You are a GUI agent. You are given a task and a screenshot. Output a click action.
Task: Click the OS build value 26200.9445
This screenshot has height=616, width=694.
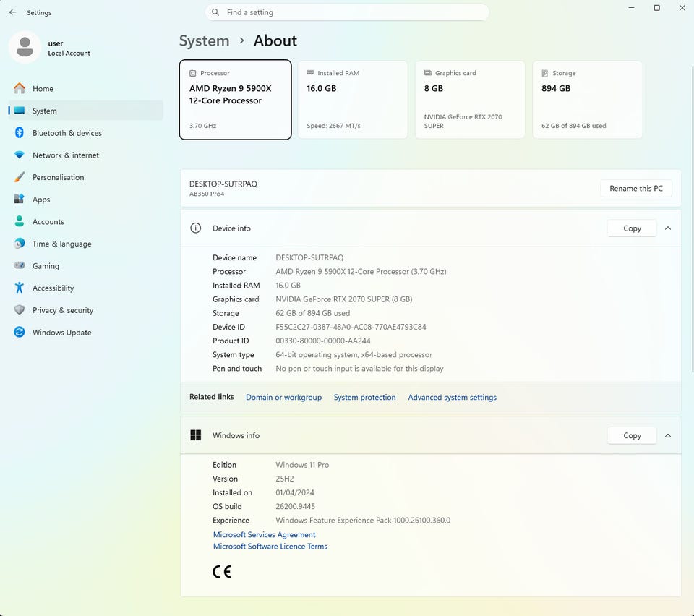coord(295,506)
